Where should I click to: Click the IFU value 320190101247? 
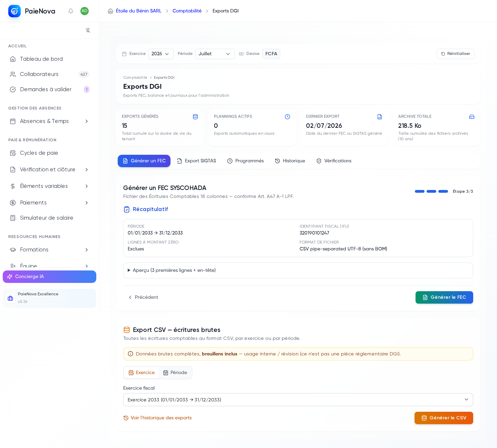point(314,233)
